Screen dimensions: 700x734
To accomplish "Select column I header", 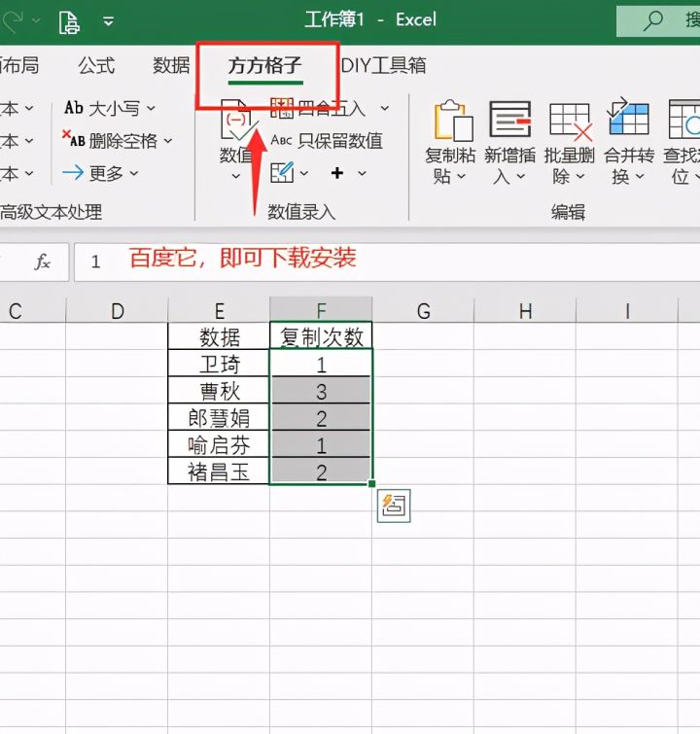I will [627, 310].
